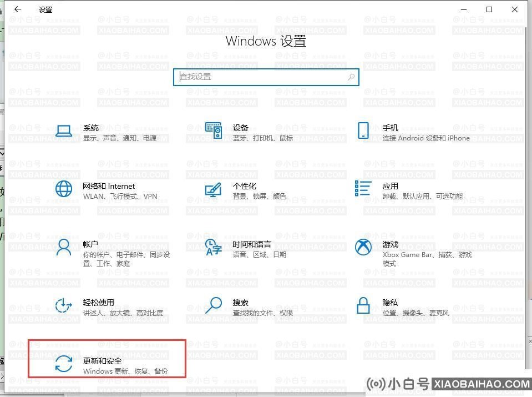Click text Xbox Game Bar、捕获、游戏模式

pos(427,259)
